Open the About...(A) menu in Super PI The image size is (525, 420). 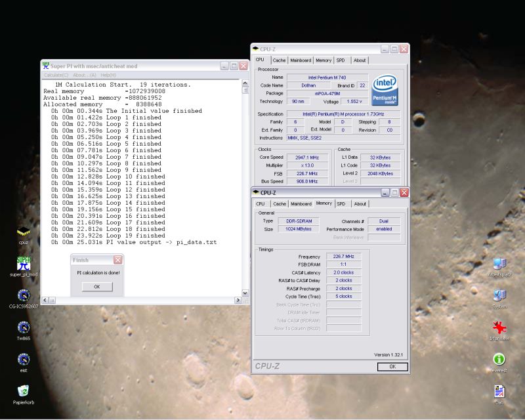[85, 75]
